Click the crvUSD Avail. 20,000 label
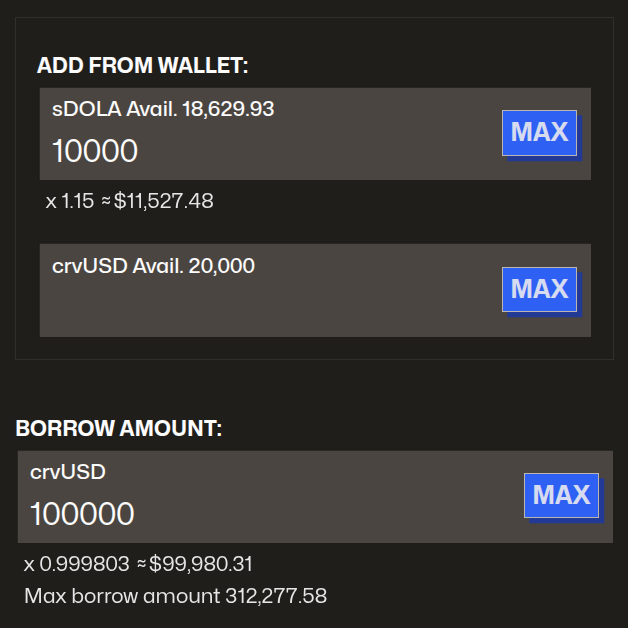The image size is (628, 628). 153,266
